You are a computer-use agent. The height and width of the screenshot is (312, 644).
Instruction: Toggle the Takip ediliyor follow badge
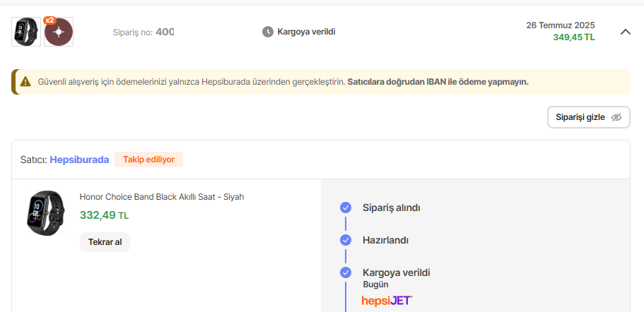tap(148, 160)
